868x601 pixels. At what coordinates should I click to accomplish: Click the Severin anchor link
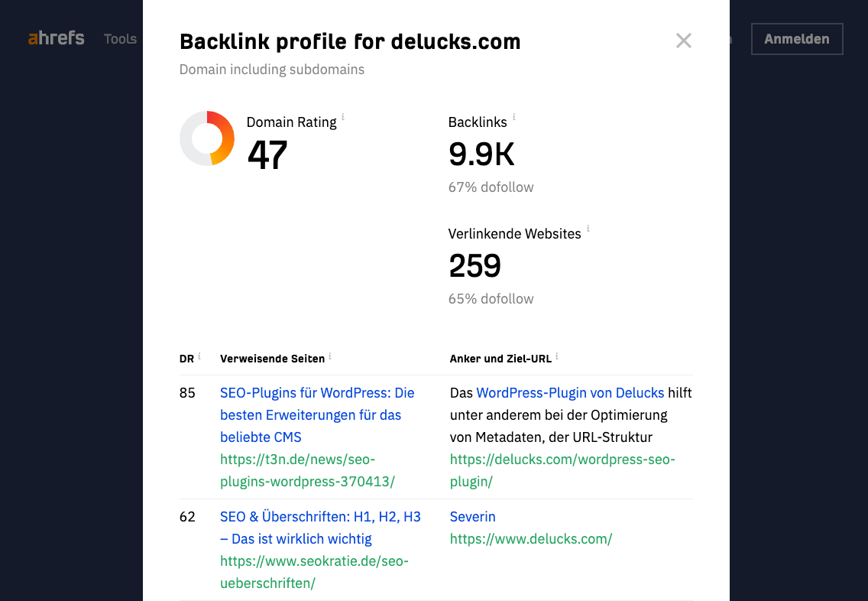pyautogui.click(x=472, y=517)
